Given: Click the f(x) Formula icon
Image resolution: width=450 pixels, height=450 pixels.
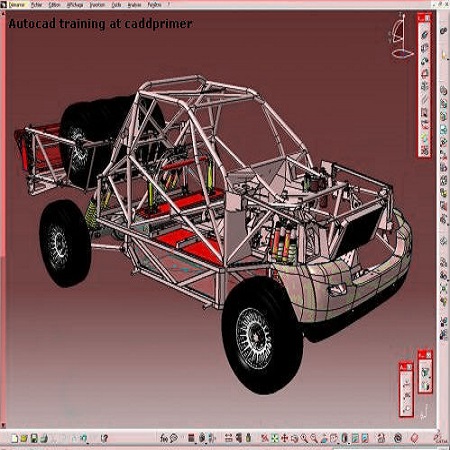Looking at the screenshot, I should click(x=164, y=438).
